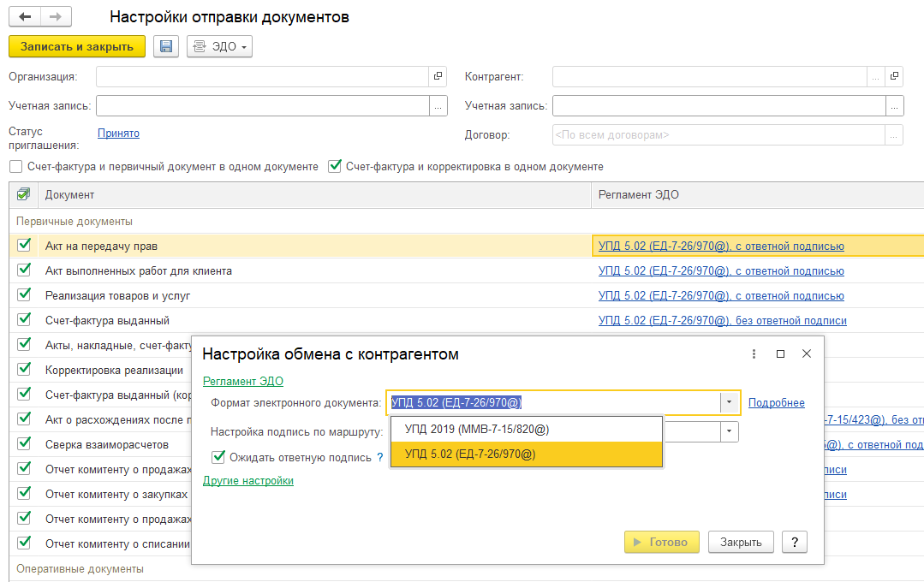Click the check-all icon in table header

coord(23,195)
